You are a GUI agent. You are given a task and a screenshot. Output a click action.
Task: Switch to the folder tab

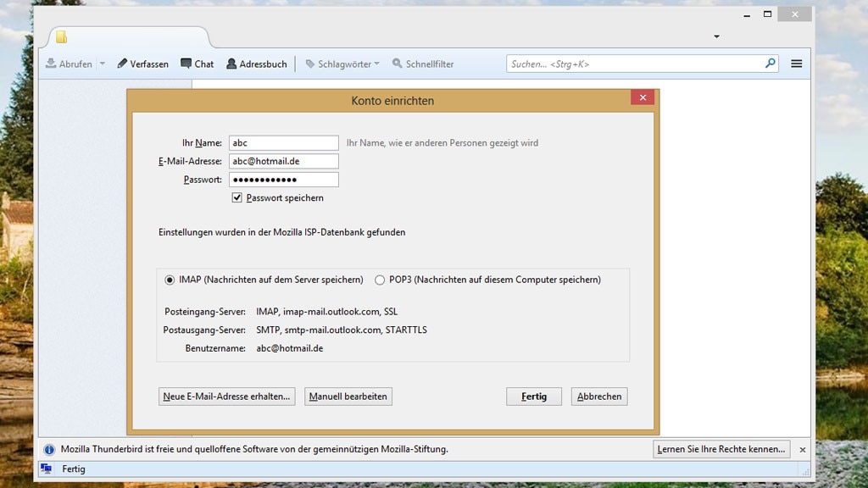[127, 36]
